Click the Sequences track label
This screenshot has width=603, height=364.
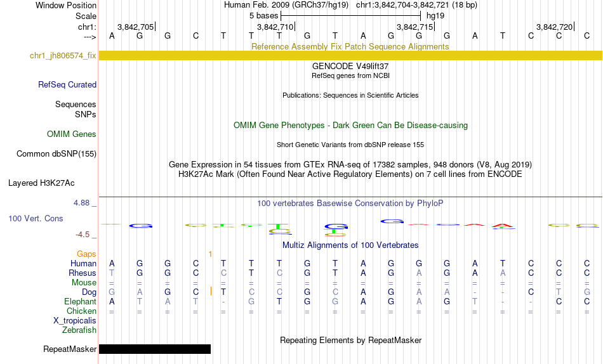click(x=76, y=104)
